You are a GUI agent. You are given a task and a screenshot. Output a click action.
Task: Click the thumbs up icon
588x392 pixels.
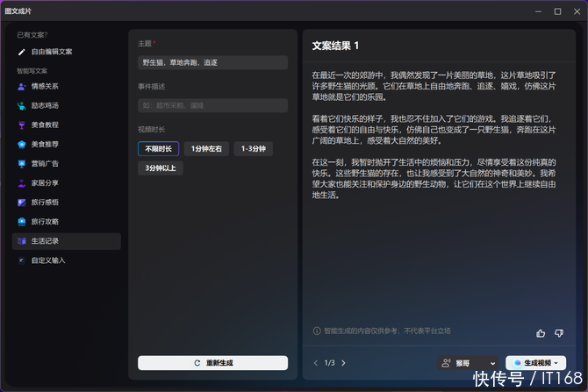(x=541, y=333)
